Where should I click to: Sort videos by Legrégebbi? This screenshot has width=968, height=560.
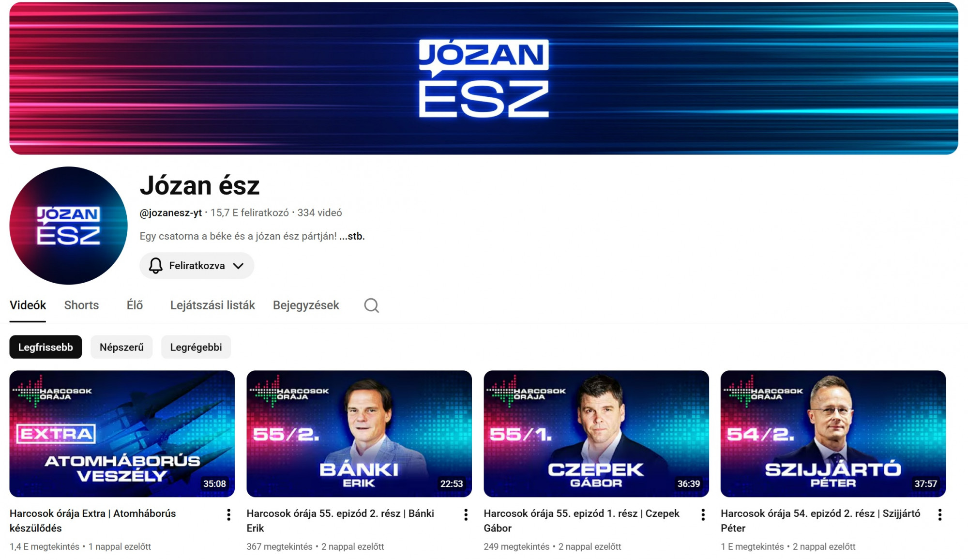pyautogui.click(x=196, y=347)
